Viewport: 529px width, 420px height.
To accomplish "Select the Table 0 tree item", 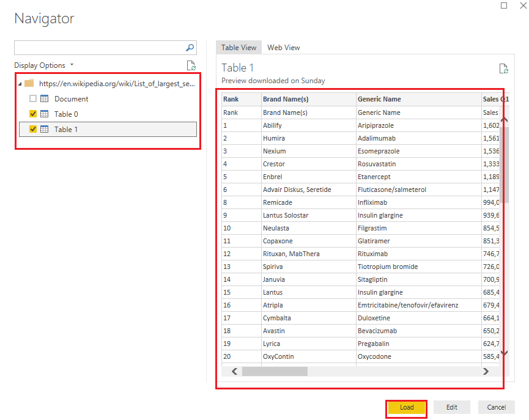I will click(x=66, y=114).
